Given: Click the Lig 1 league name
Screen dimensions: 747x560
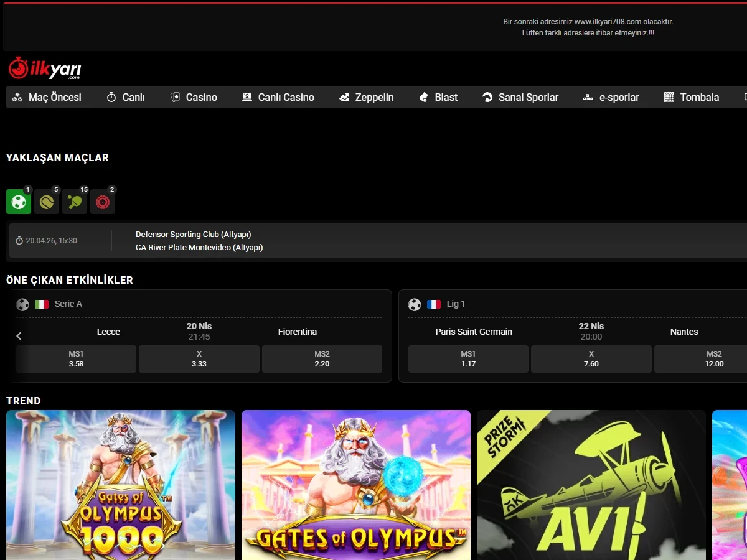Looking at the screenshot, I should pyautogui.click(x=456, y=304).
